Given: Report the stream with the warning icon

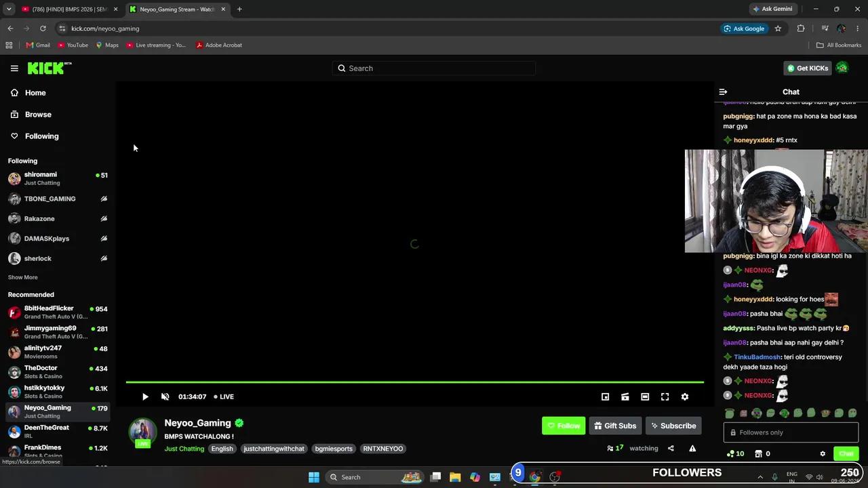Looking at the screenshot, I should [x=692, y=448].
